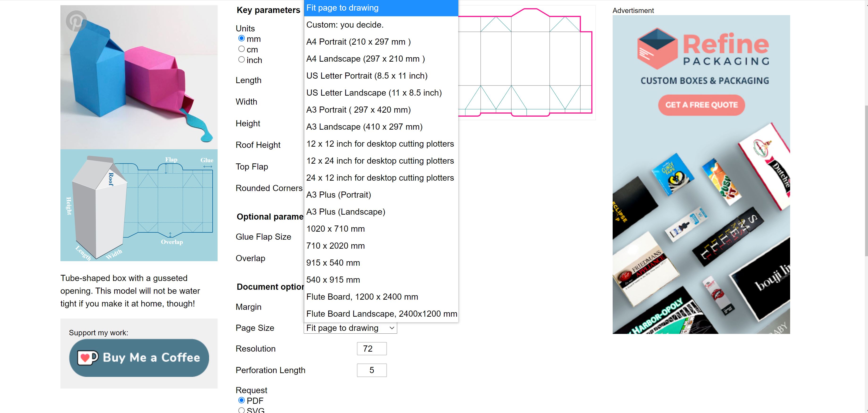Image resolution: width=868 pixels, height=413 pixels.
Task: Choose SVG request radio button
Action: (x=241, y=410)
